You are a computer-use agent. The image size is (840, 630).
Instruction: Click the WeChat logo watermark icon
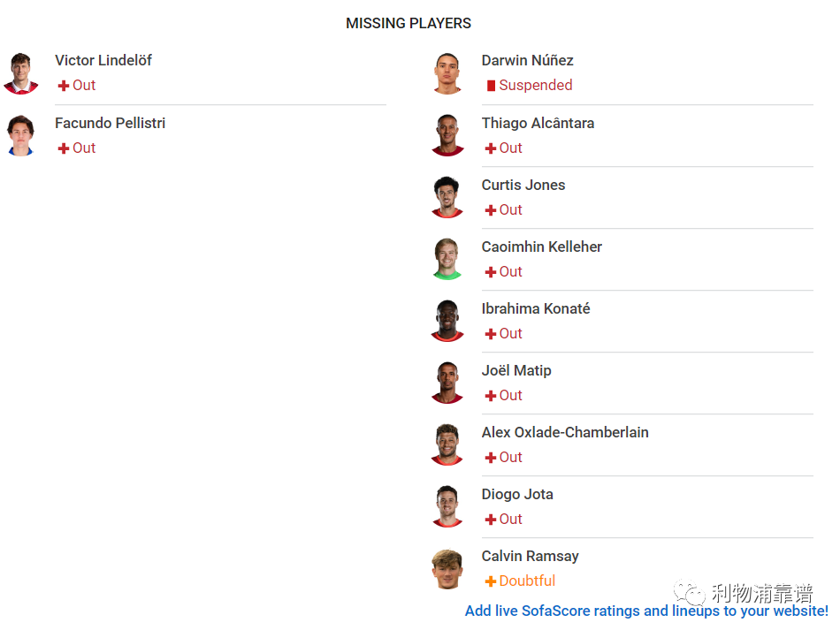point(689,593)
